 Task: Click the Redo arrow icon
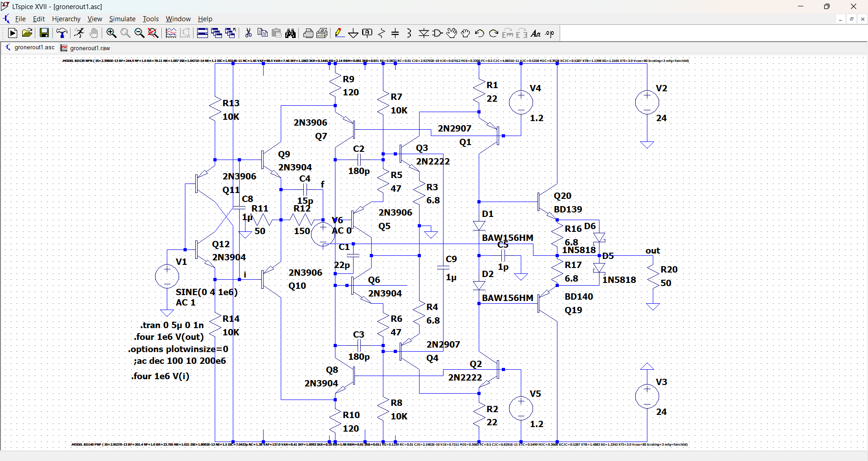coord(494,33)
